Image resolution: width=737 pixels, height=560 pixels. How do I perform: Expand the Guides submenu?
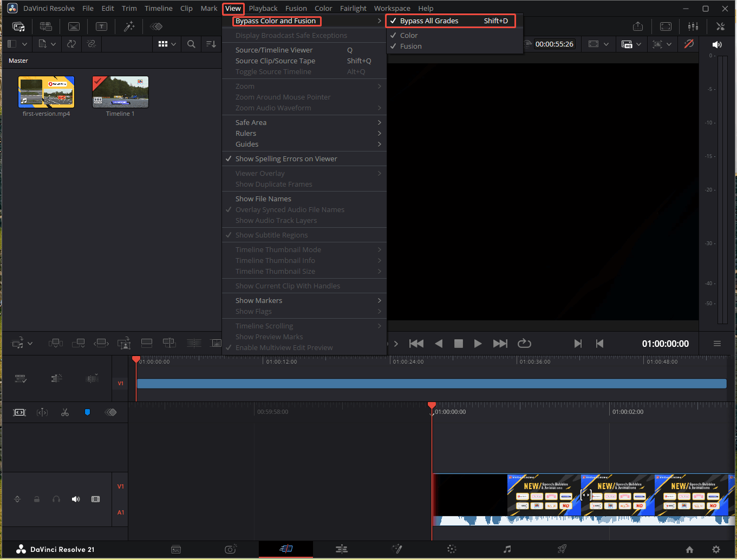tap(304, 144)
